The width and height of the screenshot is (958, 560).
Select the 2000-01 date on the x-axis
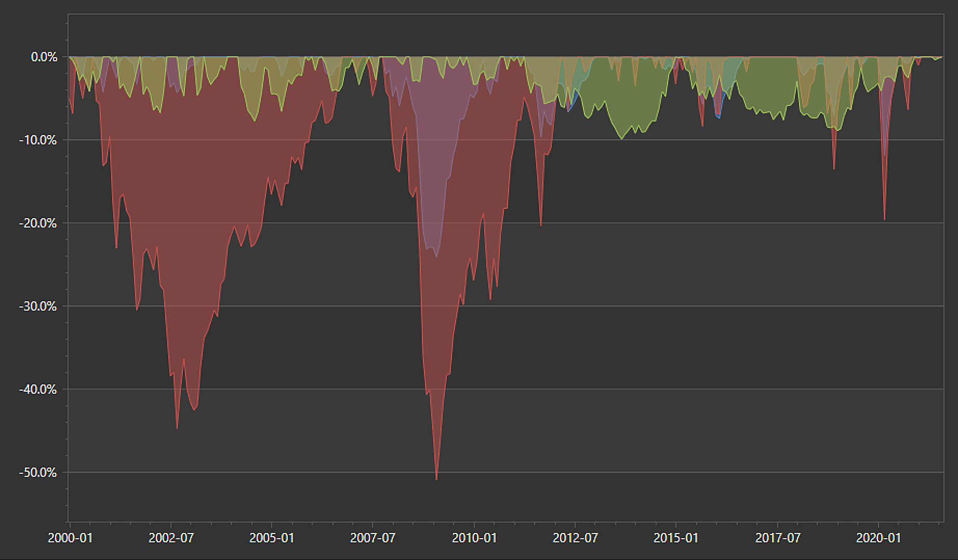70,538
